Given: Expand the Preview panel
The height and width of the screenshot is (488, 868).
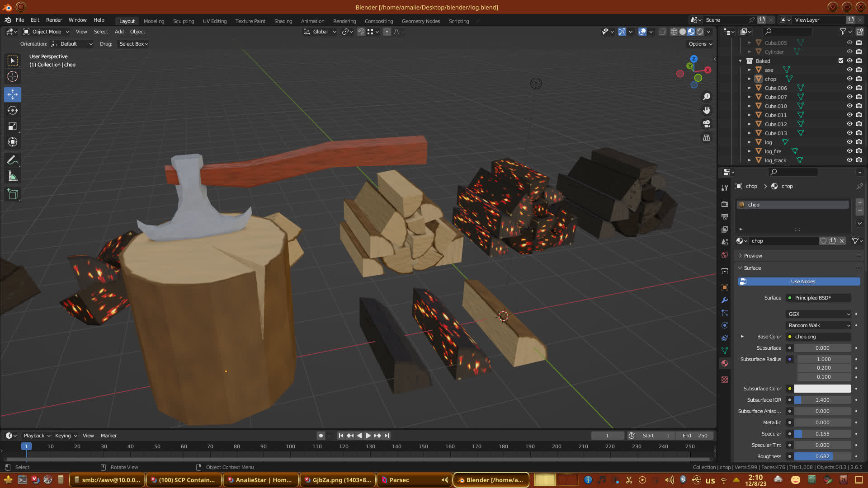Looking at the screenshot, I should point(753,256).
